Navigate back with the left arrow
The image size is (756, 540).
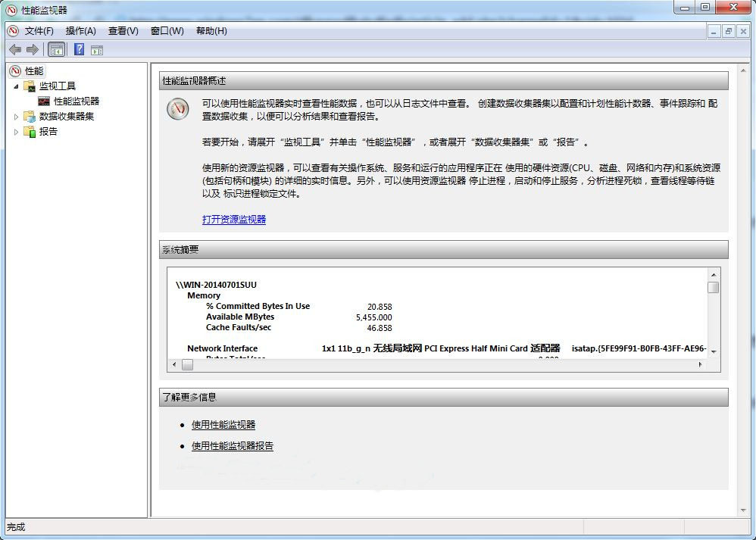15,49
